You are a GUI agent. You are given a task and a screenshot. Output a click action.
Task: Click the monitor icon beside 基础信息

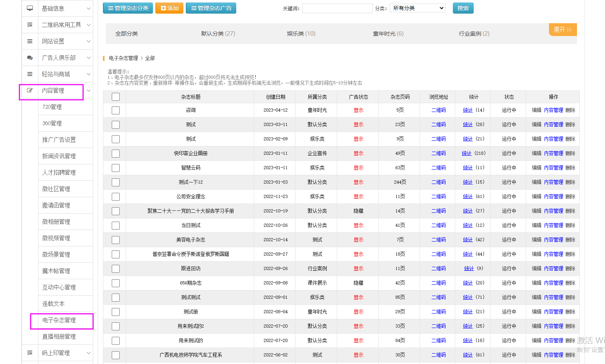[30, 8]
